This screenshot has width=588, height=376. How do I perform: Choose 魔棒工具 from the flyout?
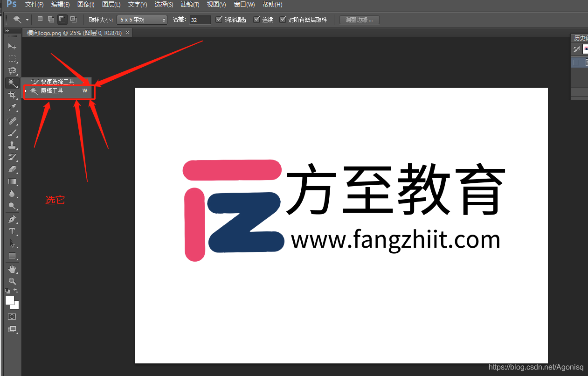[56, 91]
